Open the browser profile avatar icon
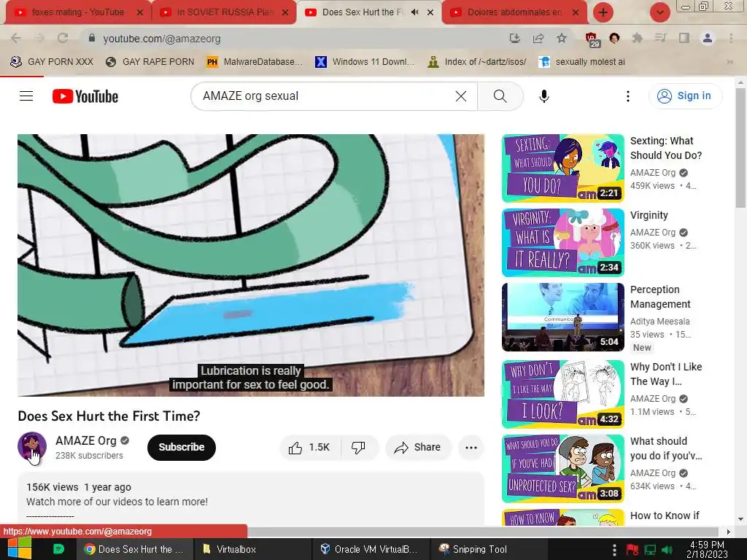Viewport: 747px width, 560px height. point(708,39)
